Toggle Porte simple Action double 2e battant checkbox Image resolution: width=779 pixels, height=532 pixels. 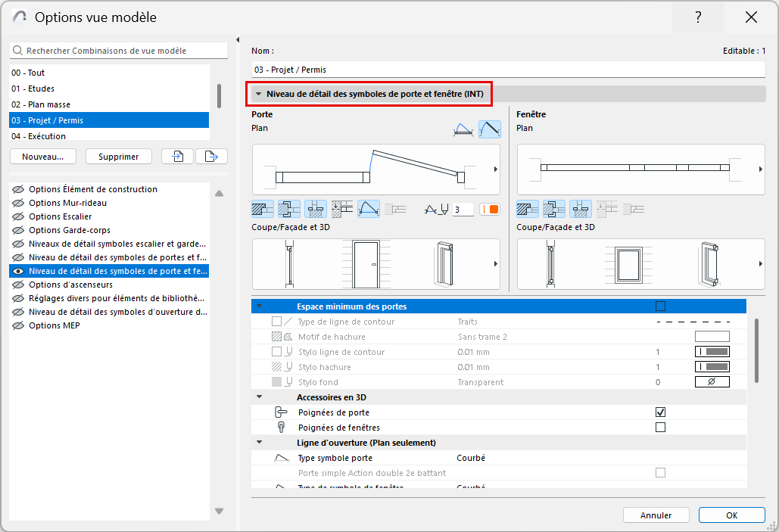pyautogui.click(x=660, y=473)
